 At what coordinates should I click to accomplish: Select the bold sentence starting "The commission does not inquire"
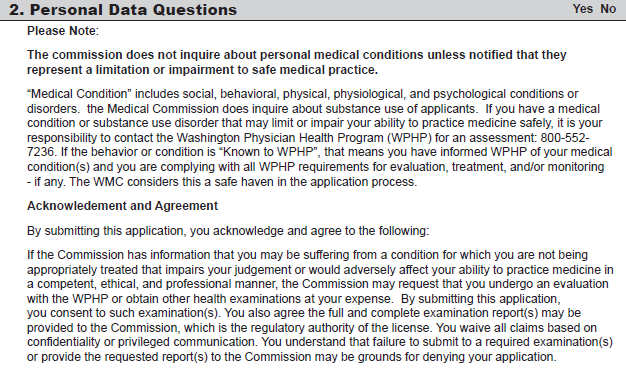[297, 62]
